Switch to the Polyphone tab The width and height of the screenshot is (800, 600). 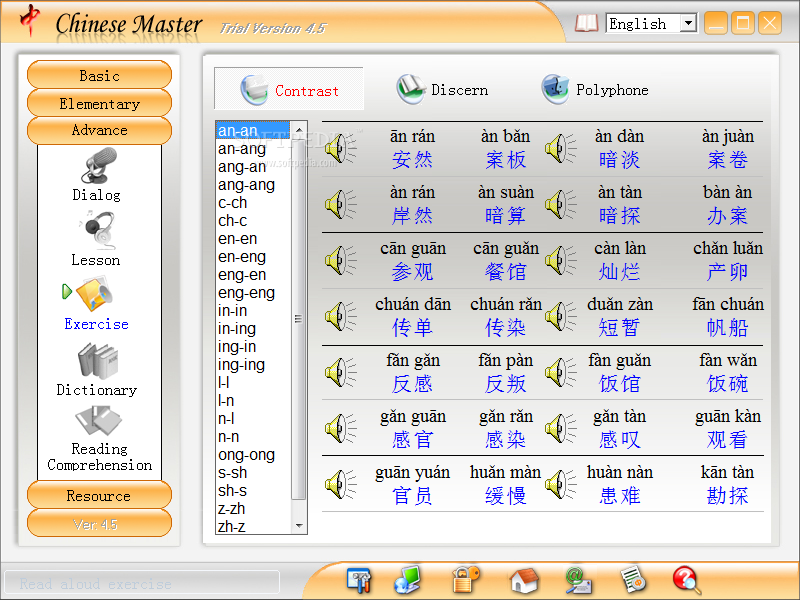[x=595, y=90]
